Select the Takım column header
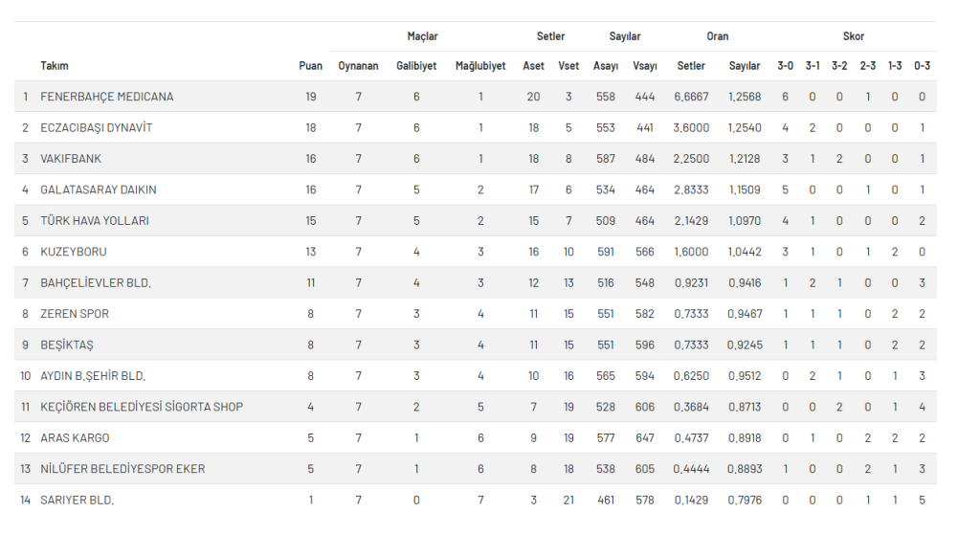The height and width of the screenshot is (535, 980). coord(55,66)
